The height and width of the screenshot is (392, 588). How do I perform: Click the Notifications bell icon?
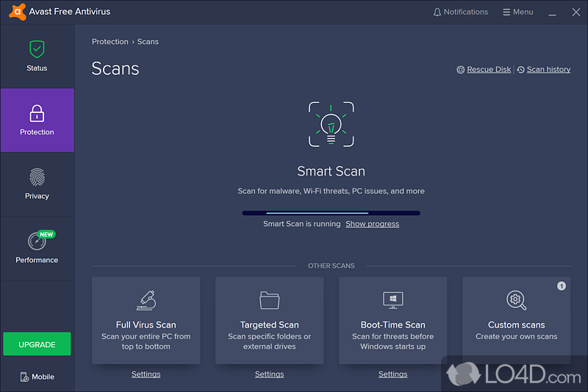437,12
